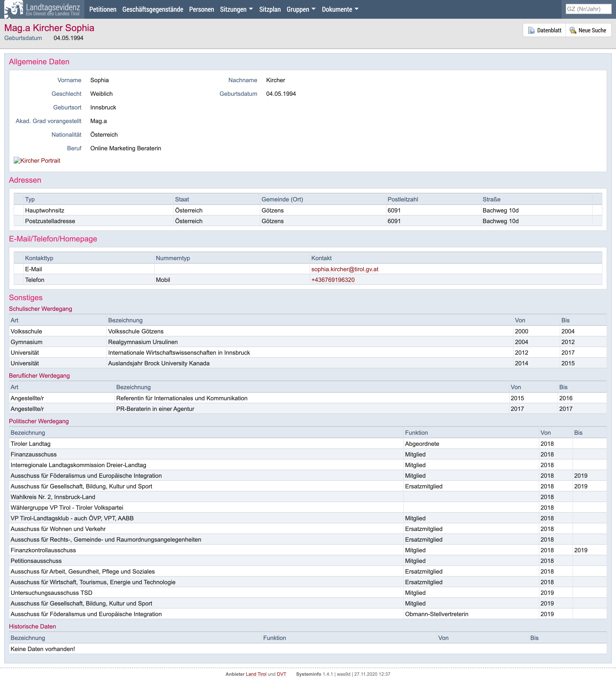Image resolution: width=616 pixels, height=680 pixels.
Task: Select the Postzustelladresse address row
Action: pyautogui.click(x=308, y=221)
